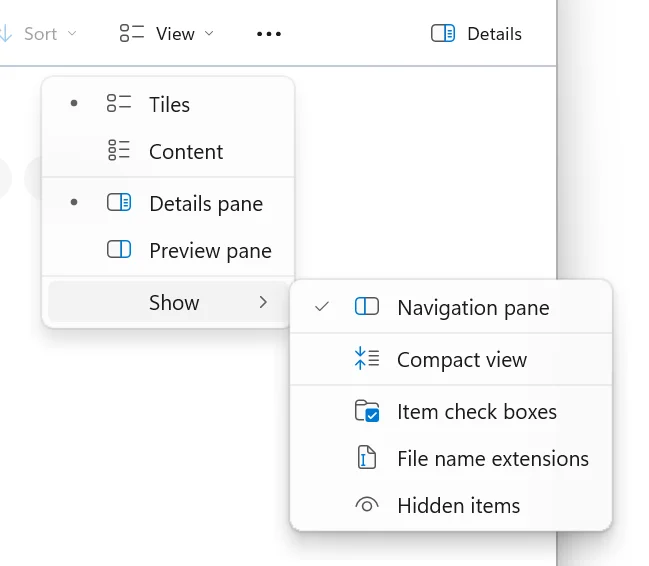Toggle the Navigation pane checkmark
Viewport: 649px width, 566px height.
[322, 307]
